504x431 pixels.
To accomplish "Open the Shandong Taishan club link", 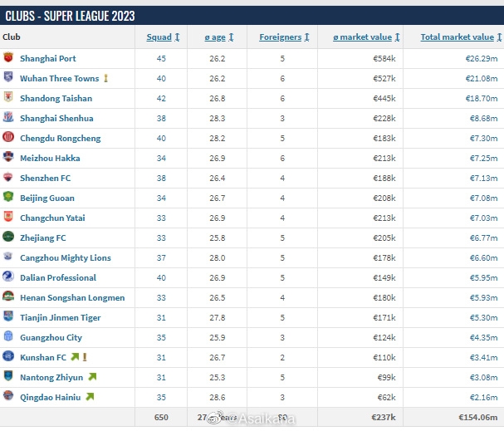I will 56,98.
